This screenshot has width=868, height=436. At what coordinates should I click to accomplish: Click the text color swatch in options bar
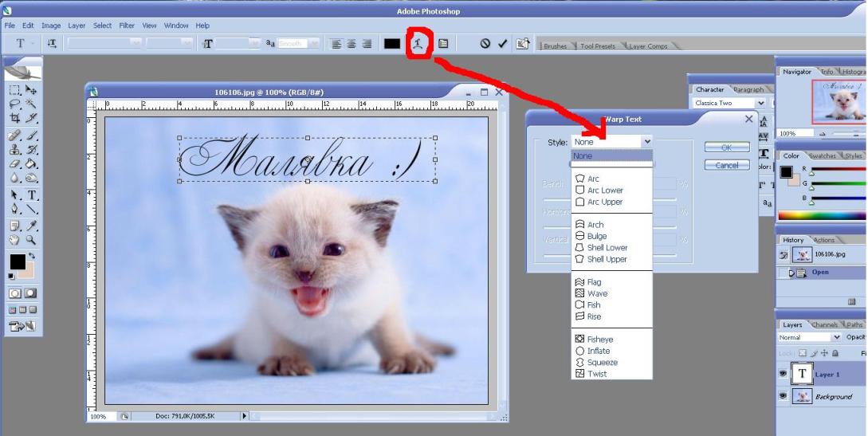pyautogui.click(x=392, y=44)
